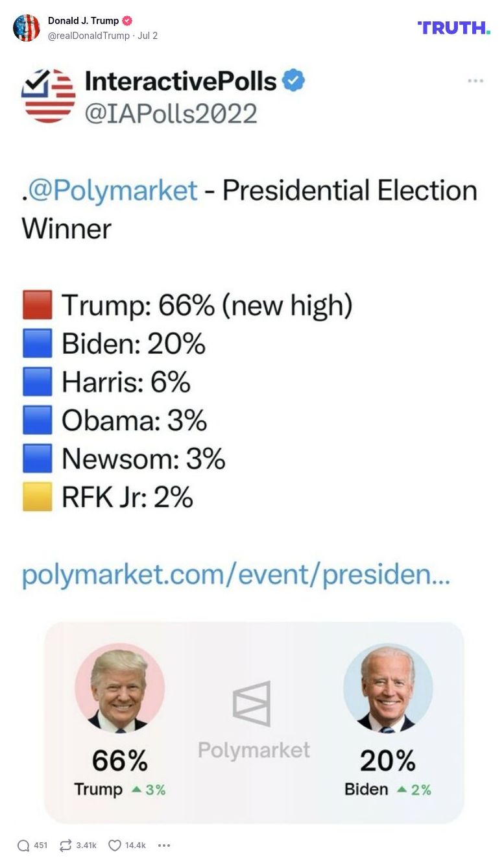Click Donald J. Trump's profile avatar
This screenshot has height=865, width=504.
(x=27, y=28)
